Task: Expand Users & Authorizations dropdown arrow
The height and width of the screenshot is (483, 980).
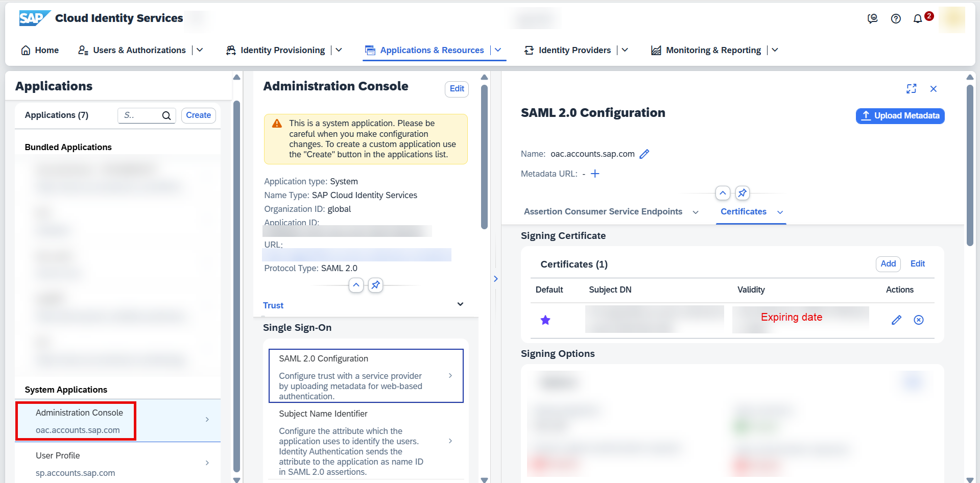Action: (x=200, y=50)
